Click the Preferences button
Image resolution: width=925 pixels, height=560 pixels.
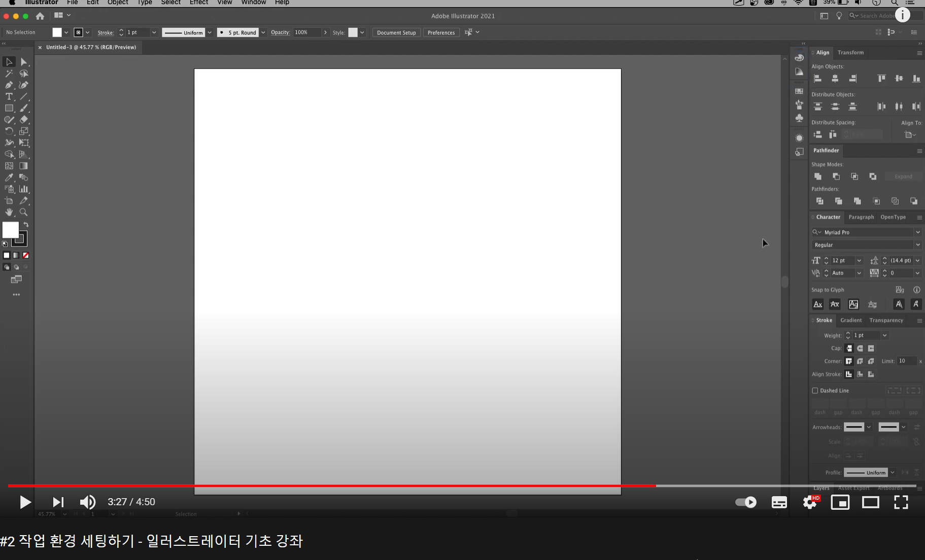[441, 32]
